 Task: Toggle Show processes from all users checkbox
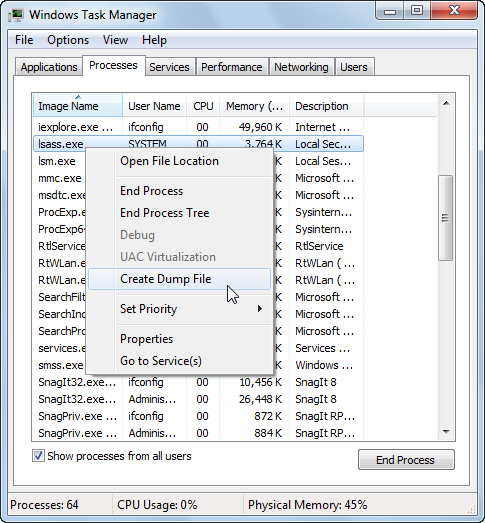(x=38, y=456)
